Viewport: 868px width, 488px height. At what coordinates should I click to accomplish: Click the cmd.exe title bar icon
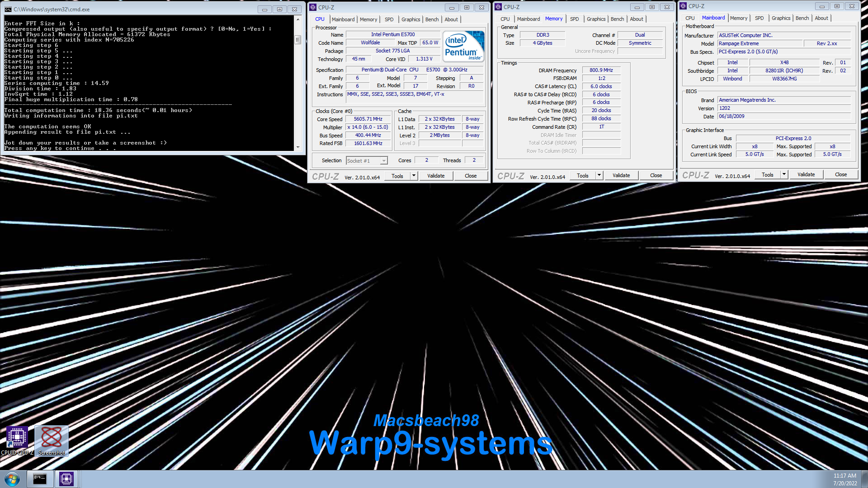[8, 9]
